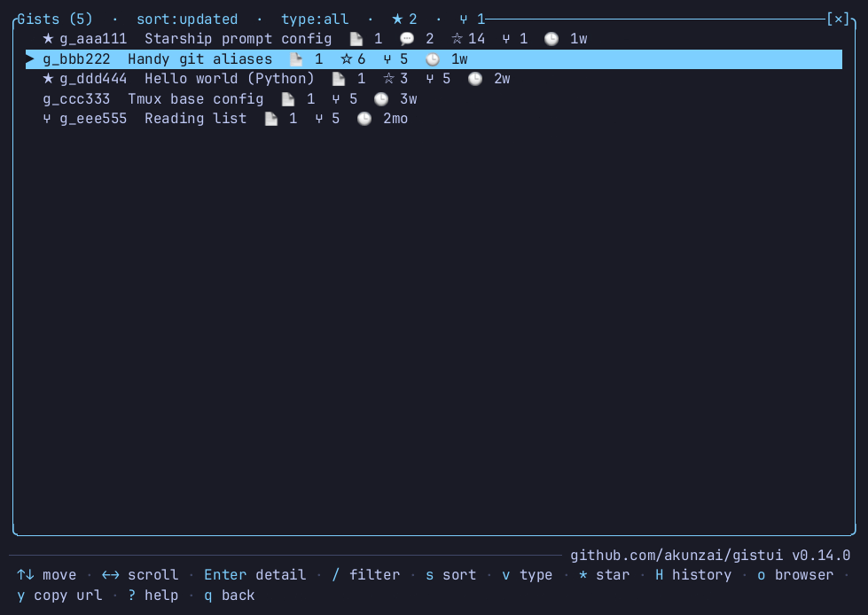868x615 pixels.
Task: Click the clock icon in Handy git aliases row
Action: point(433,59)
